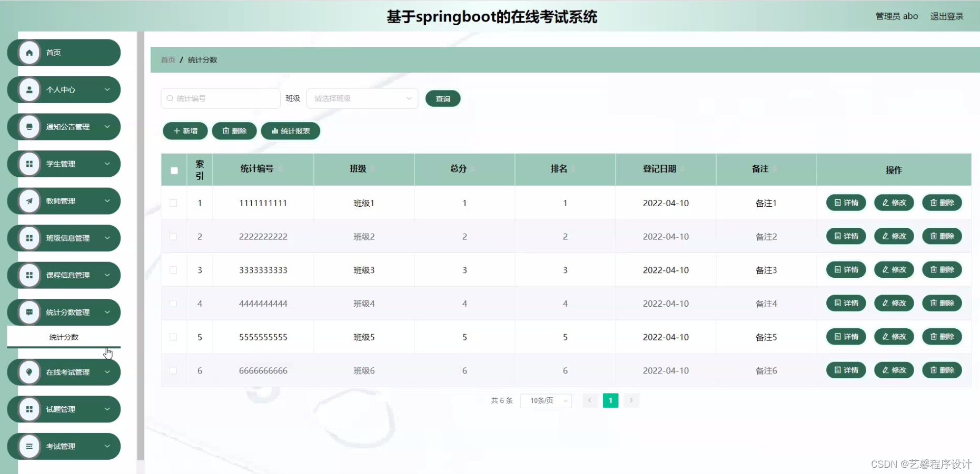Click 退出登录 in the top bar

[x=946, y=16]
